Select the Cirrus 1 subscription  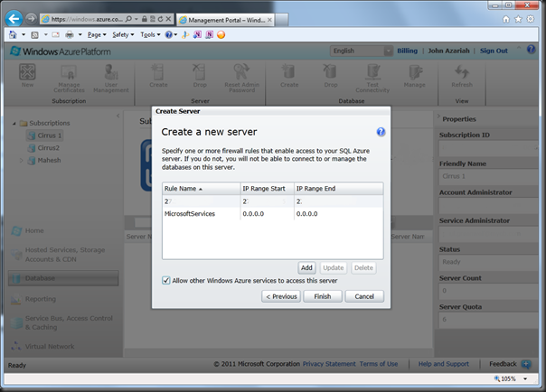(x=45, y=135)
